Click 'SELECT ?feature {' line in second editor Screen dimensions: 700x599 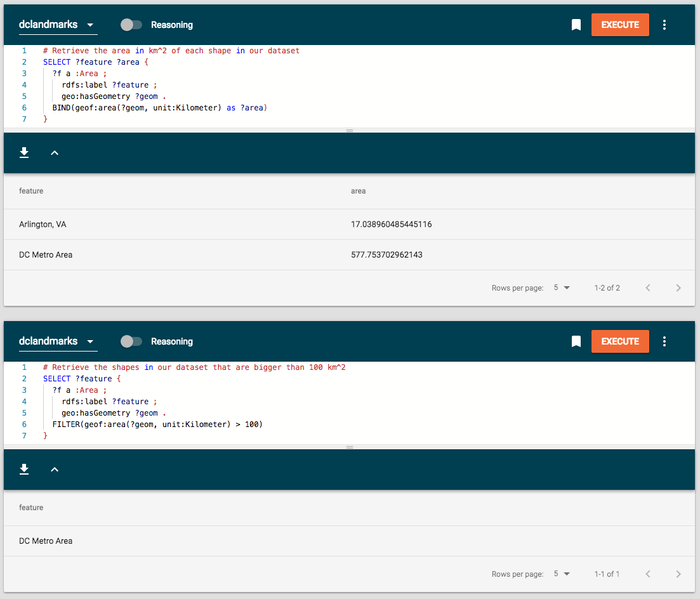point(82,379)
